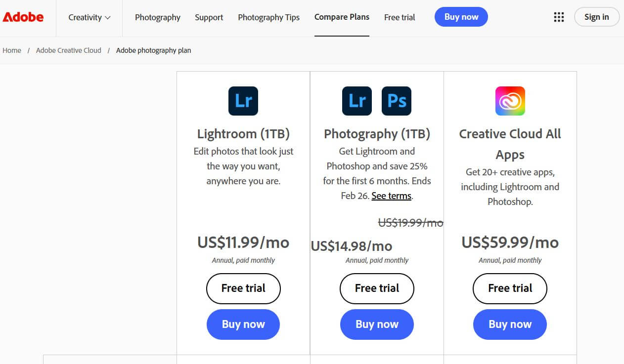Open Photography Tips in the navigation

pos(268,17)
